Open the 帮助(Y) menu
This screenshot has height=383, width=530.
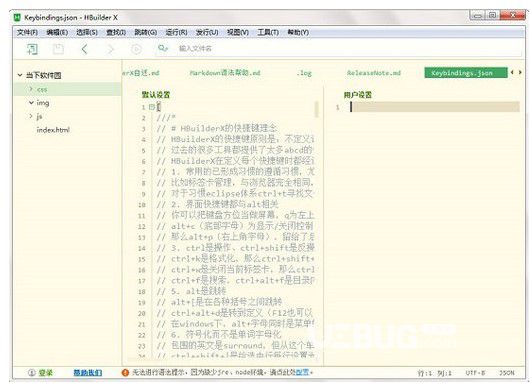coord(298,32)
